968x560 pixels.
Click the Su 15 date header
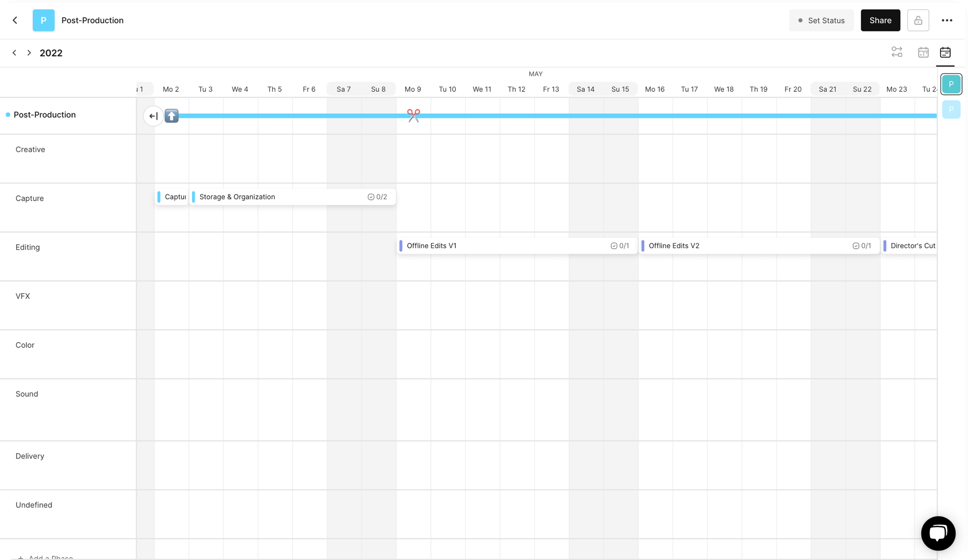pos(620,89)
